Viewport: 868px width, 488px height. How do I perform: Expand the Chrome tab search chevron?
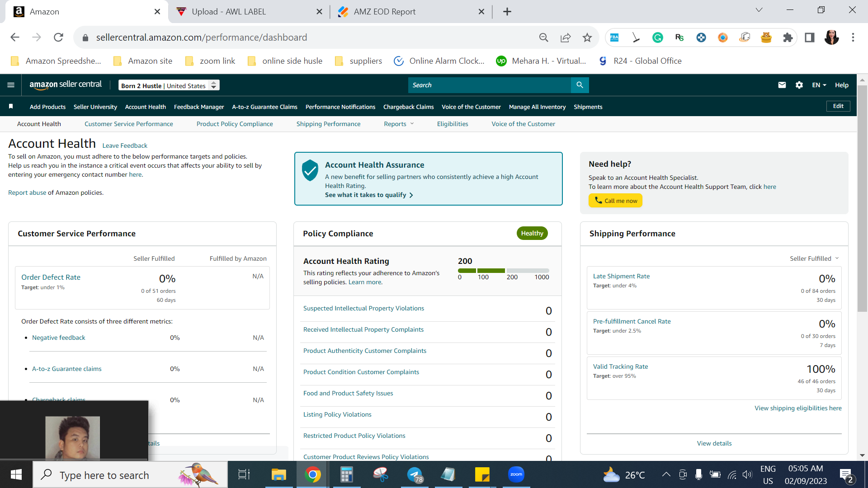(x=759, y=10)
